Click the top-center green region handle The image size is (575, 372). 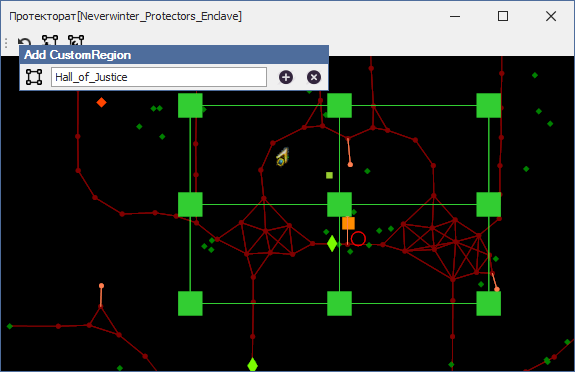[340, 106]
